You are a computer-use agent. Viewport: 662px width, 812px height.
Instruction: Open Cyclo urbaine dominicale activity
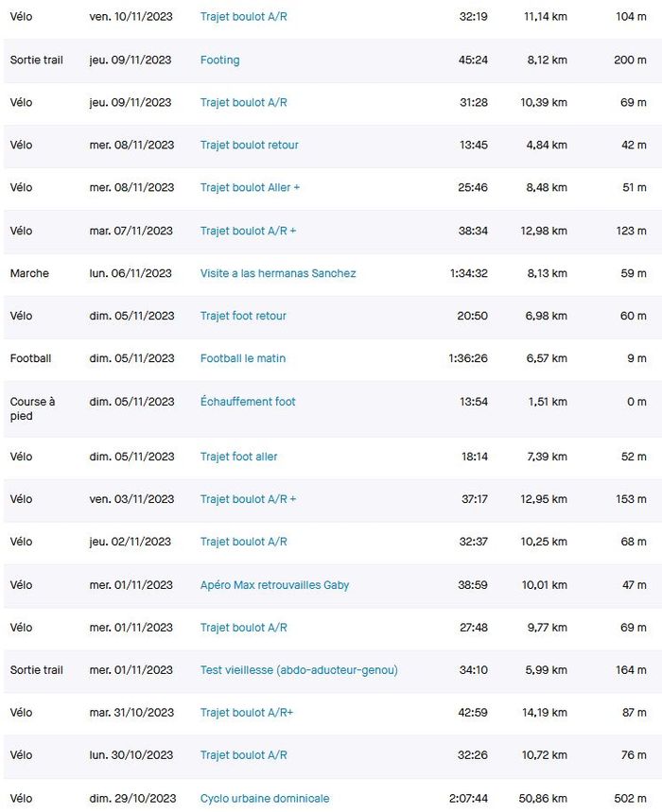pyautogui.click(x=265, y=799)
